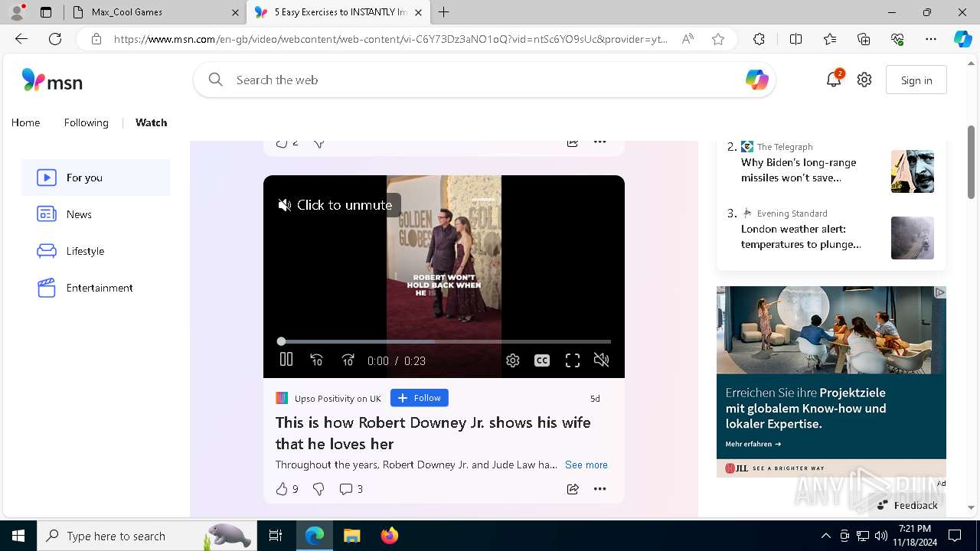Open browser Extensions menu
Viewport: 980px width, 551px height.
(759, 39)
